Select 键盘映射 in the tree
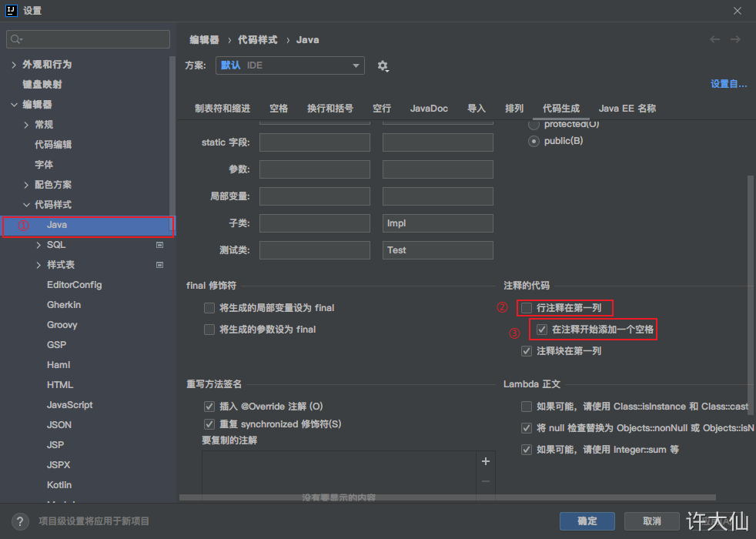The image size is (756, 539). [x=42, y=85]
